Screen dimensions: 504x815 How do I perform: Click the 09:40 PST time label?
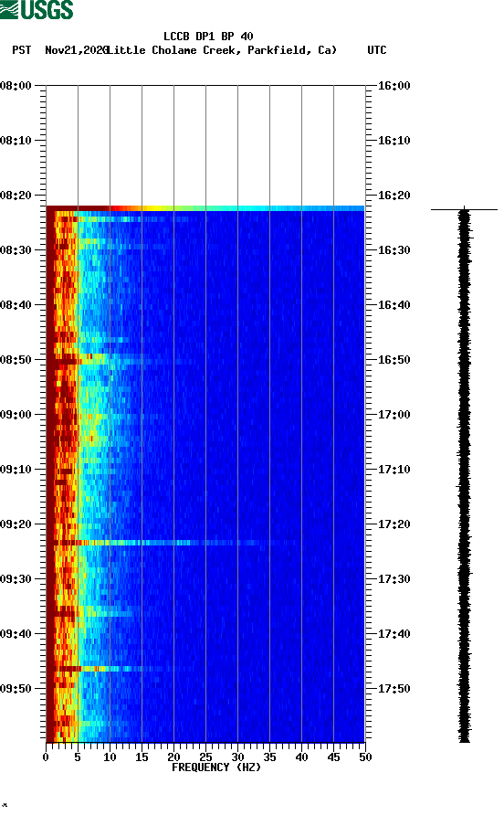click(x=16, y=634)
